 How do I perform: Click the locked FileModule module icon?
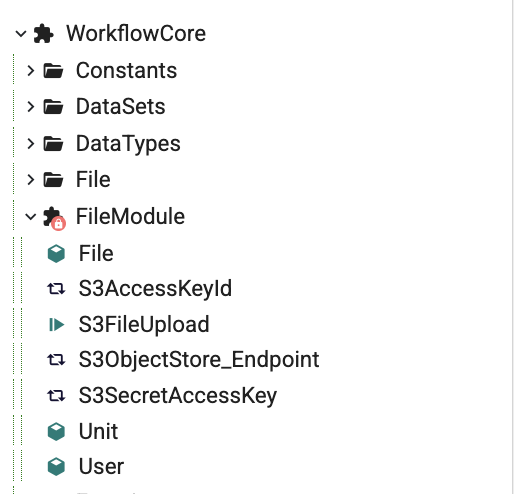click(54, 218)
